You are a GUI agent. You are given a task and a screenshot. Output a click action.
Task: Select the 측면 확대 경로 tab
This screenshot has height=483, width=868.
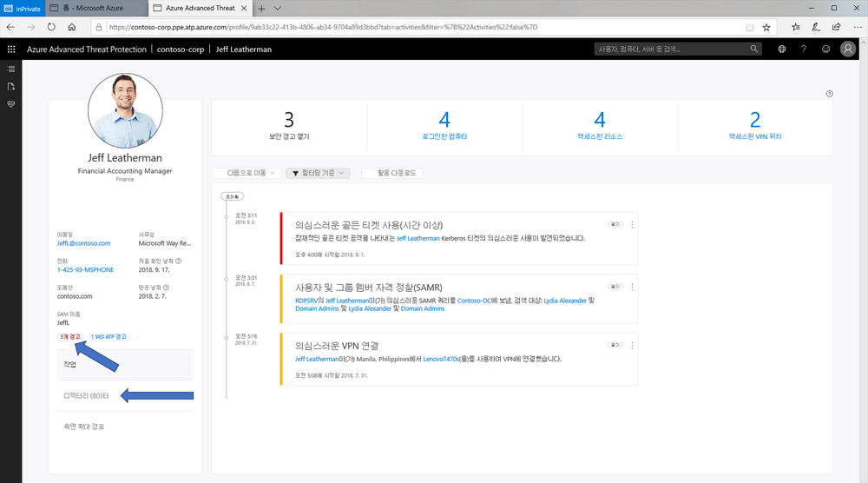85,427
